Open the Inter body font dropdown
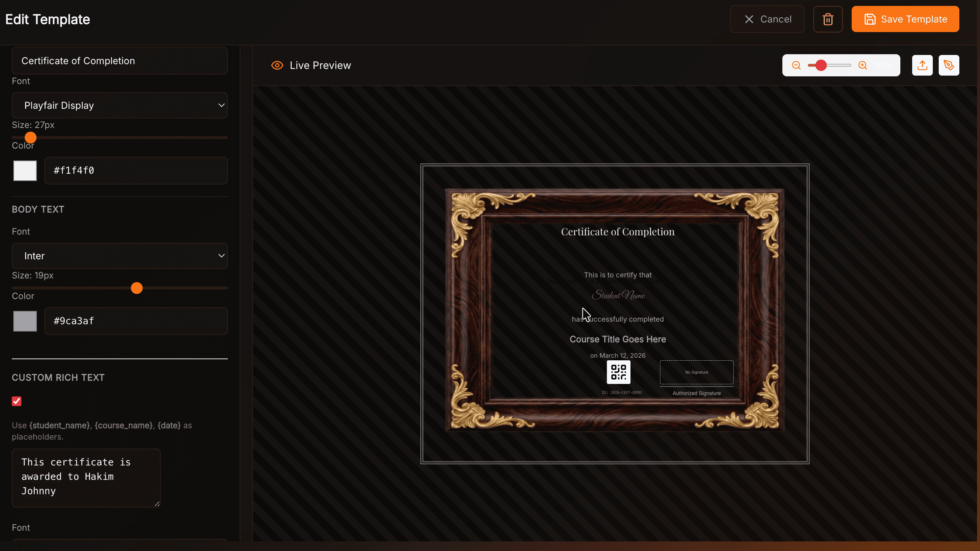Viewport: 980px width, 551px height. 120,256
